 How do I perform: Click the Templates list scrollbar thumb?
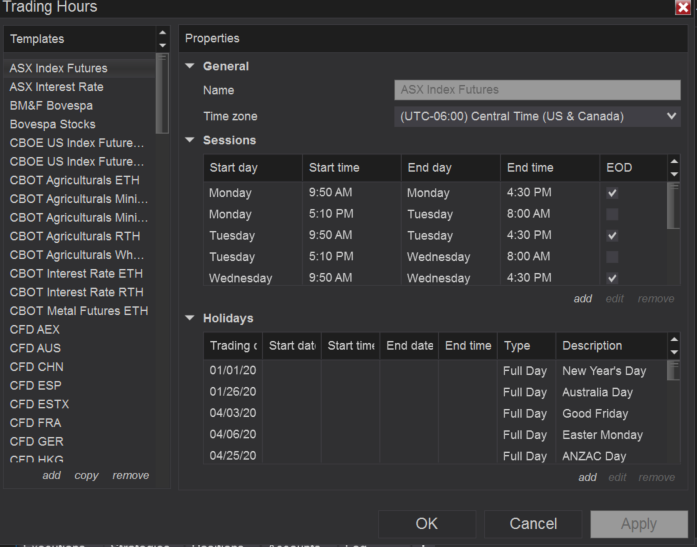tap(162, 93)
